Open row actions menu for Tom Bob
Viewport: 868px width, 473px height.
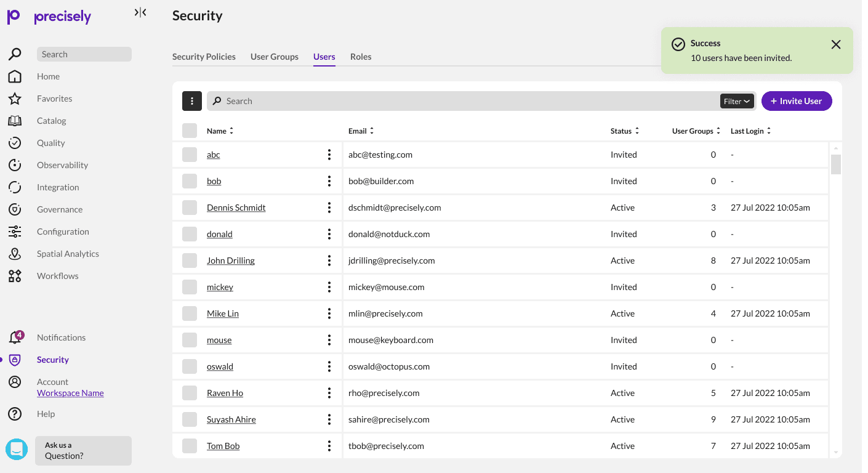coord(329,446)
